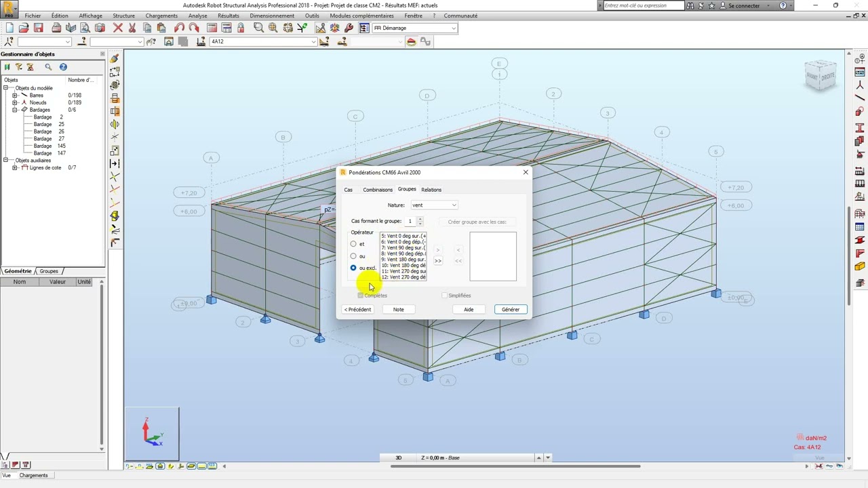Switch to bottom-left Groupes tab beside Géométrie
The image size is (868, 488).
click(49, 271)
